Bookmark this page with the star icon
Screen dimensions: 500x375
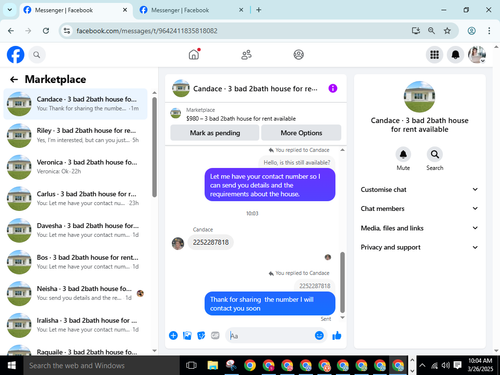(447, 31)
